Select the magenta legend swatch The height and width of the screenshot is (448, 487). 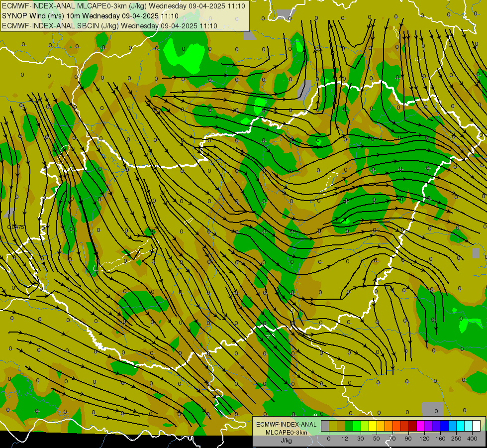pos(420,426)
